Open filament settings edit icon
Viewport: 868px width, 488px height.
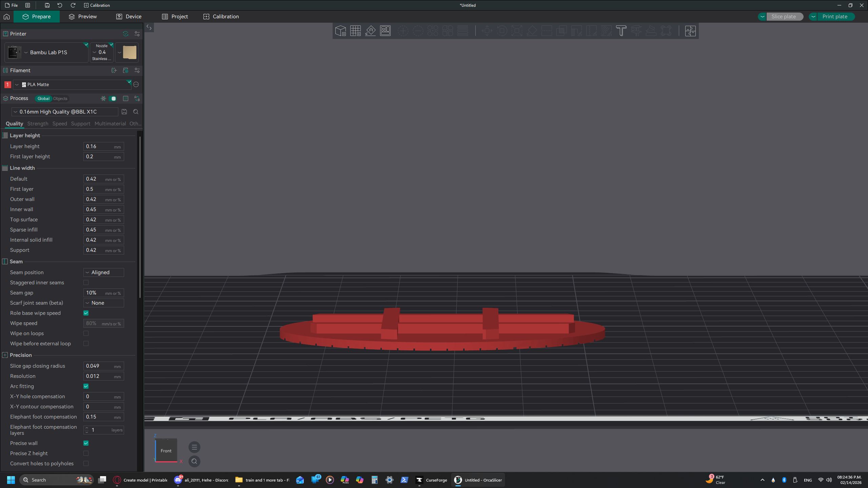click(137, 70)
